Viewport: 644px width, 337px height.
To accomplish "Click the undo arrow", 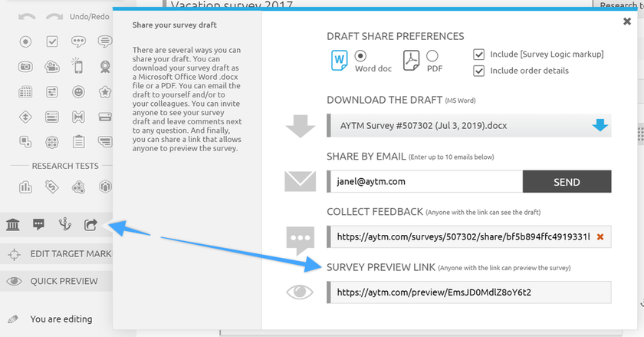I will coord(25,17).
